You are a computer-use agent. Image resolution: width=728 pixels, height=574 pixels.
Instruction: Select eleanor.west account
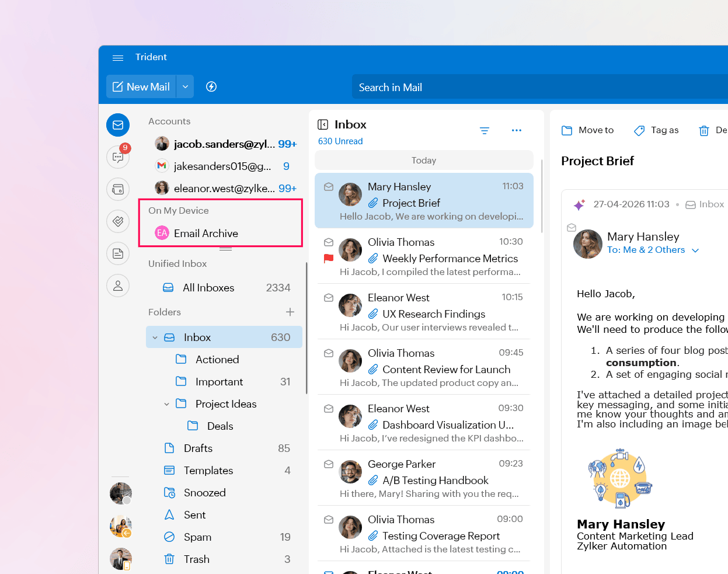point(225,188)
